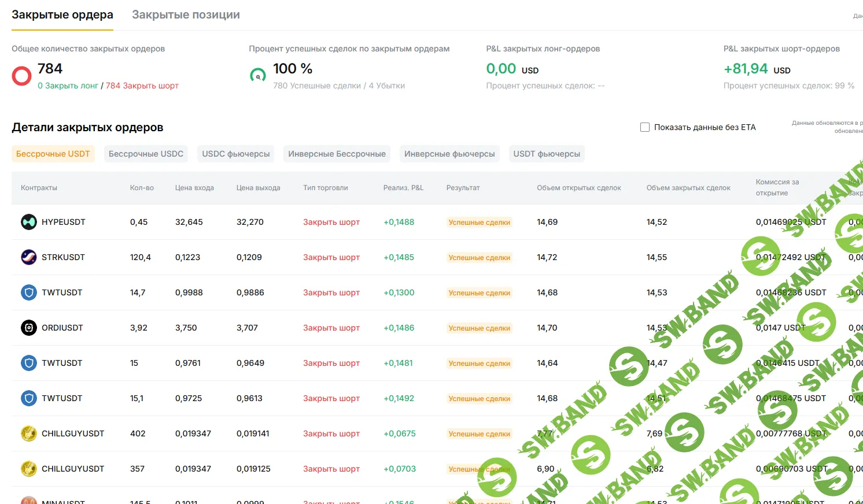Switch to the USDT фьючерсы filter
863x504 pixels.
click(x=547, y=154)
